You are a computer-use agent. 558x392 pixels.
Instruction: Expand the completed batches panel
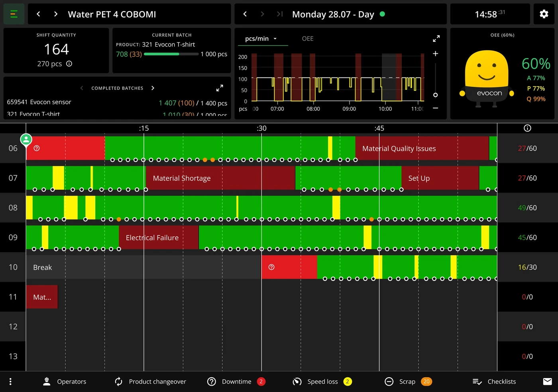[220, 88]
